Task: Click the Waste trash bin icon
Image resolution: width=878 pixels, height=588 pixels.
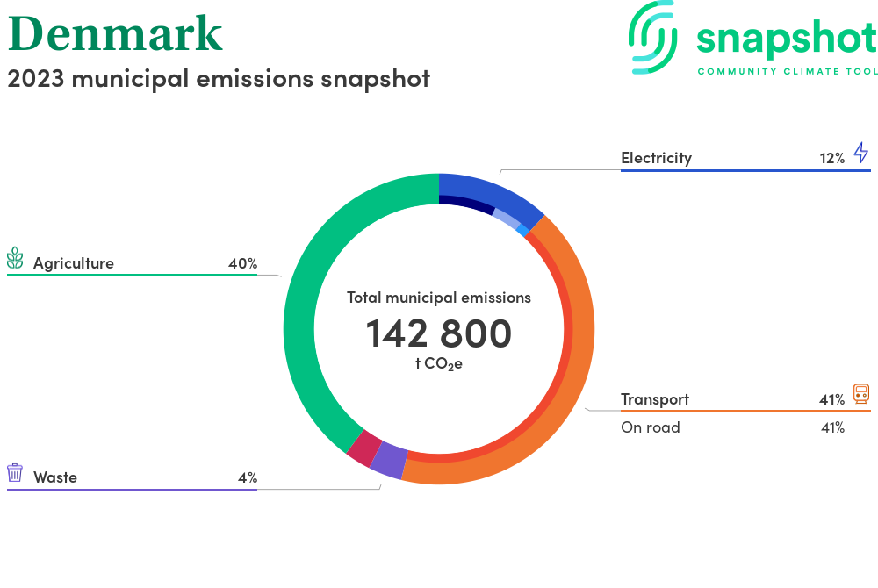Action: coord(15,473)
